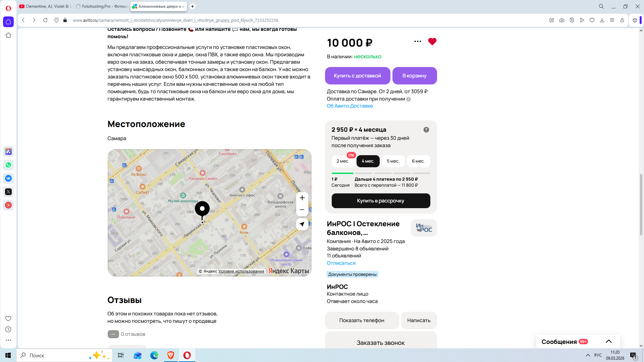
Task: Click the red heart favorite icon
Action: 432,42
